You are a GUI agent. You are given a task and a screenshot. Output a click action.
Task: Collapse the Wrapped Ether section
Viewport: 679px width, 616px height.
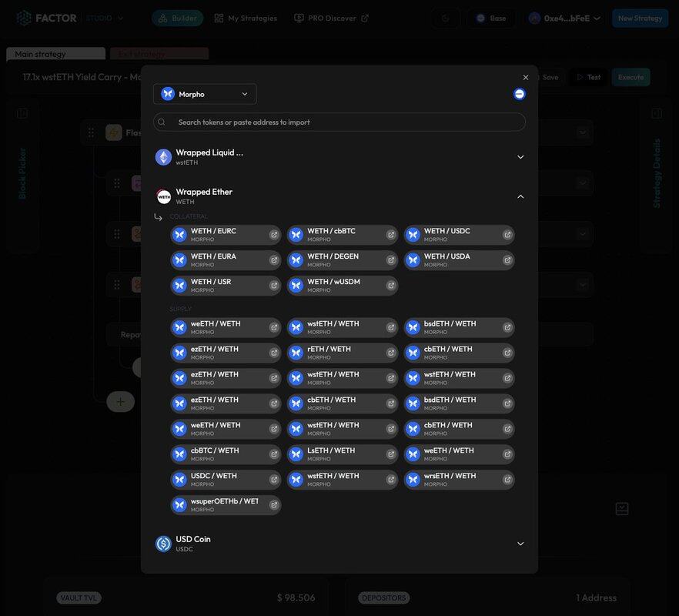coord(520,197)
